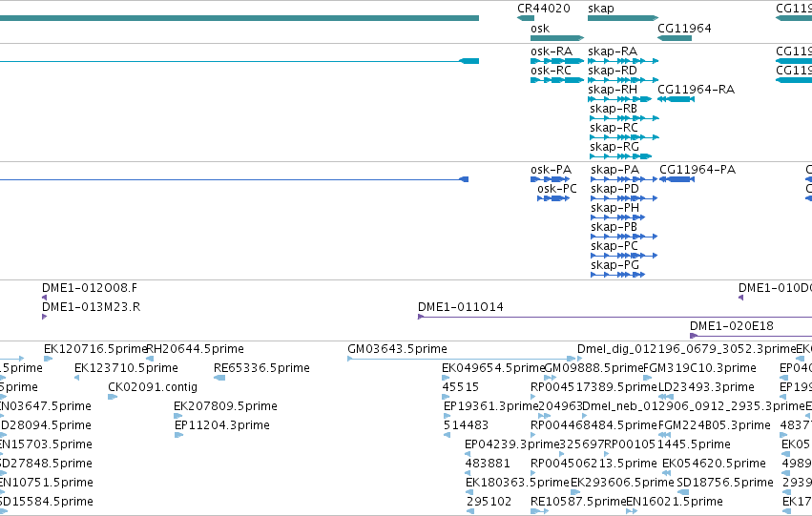Screen dimensions: 812x516
Task: Select the RP004468484.5prime EST
Action: click(533, 435)
